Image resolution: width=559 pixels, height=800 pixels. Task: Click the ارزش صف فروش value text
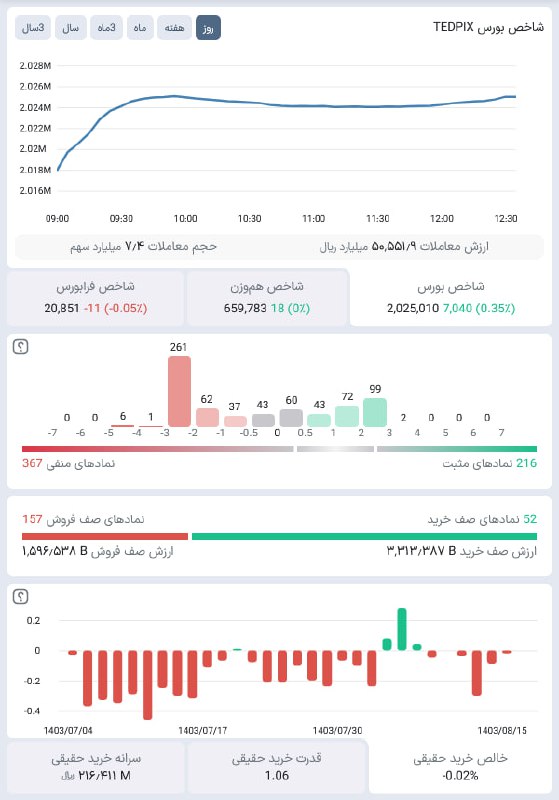(97, 552)
